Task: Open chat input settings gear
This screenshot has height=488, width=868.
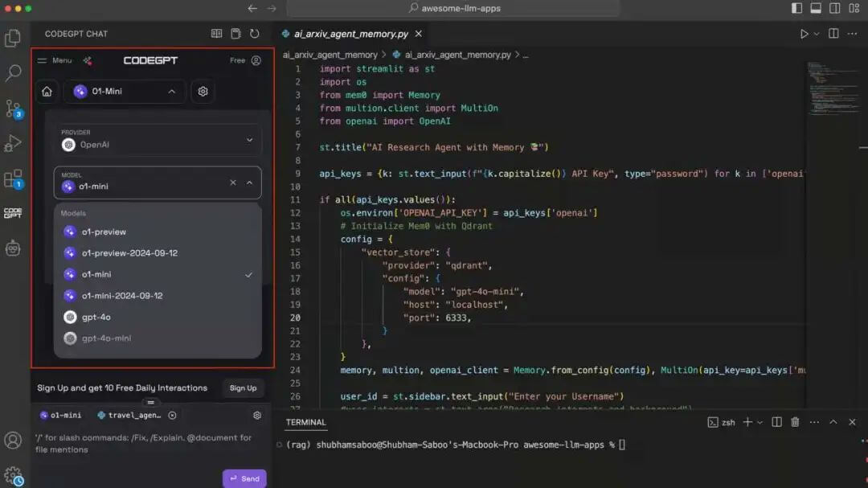Action: click(257, 416)
